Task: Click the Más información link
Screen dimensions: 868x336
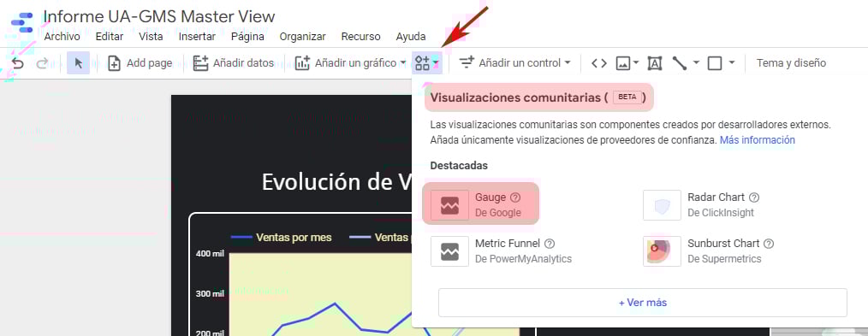Action: point(758,140)
